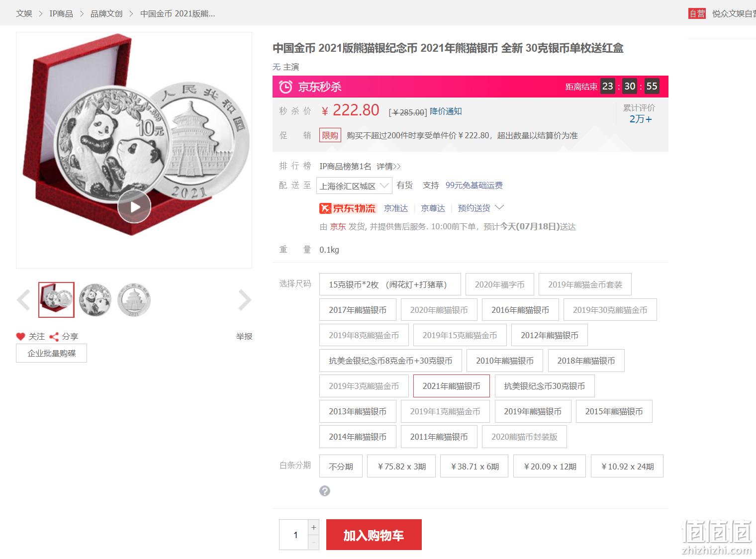
Task: Click the gray question mark help icon
Action: tap(325, 491)
